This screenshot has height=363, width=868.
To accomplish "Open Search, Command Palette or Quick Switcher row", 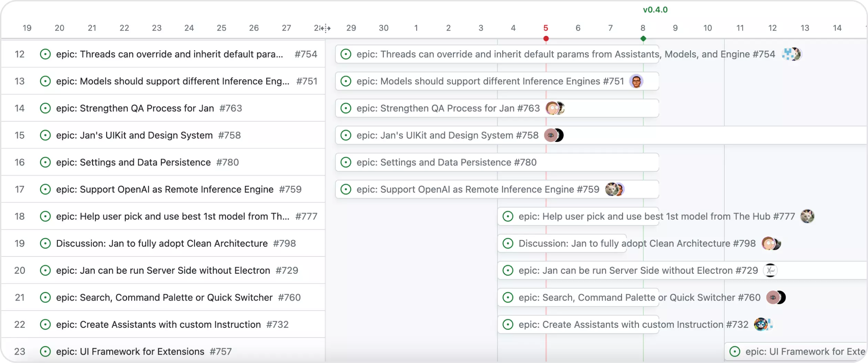I will click(x=164, y=298).
